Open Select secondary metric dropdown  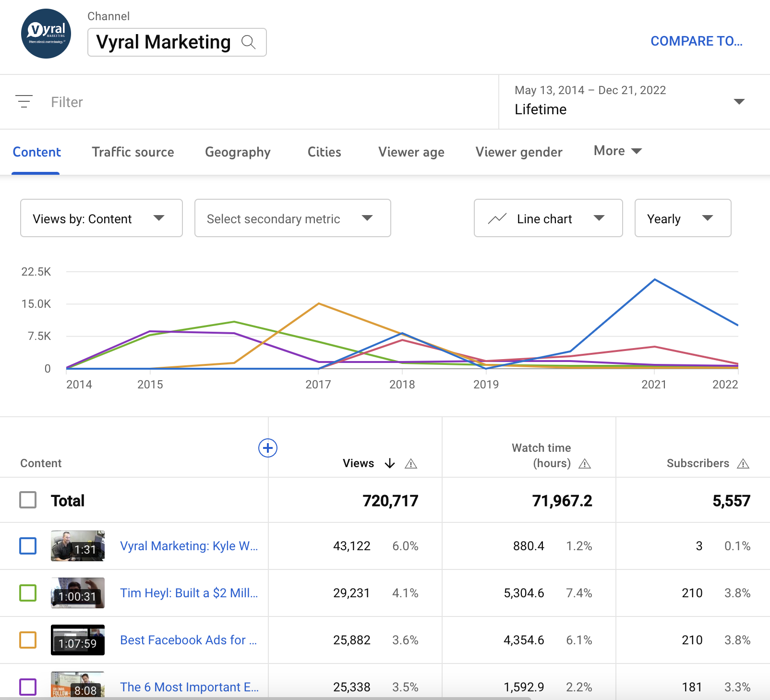pos(293,218)
